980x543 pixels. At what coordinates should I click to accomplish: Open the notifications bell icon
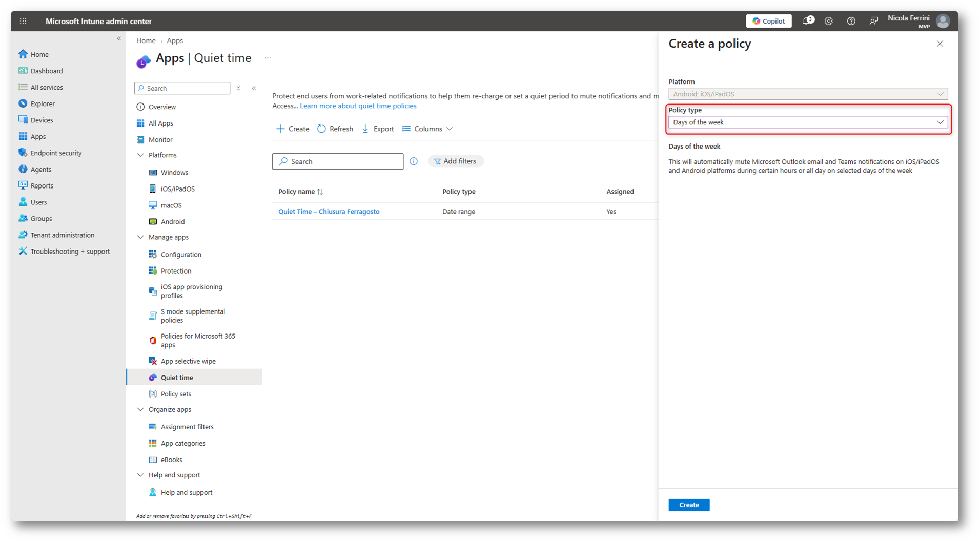coord(808,21)
